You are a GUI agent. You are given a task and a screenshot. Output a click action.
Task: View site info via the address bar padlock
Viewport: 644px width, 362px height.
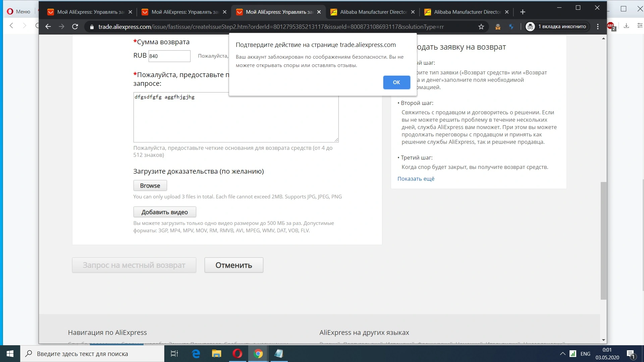pos(92,27)
